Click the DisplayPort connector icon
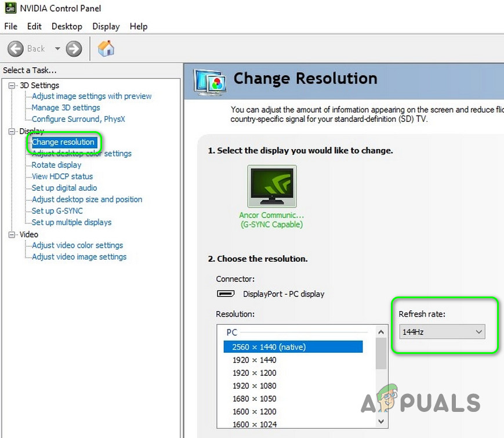The image size is (504, 438). point(226,294)
